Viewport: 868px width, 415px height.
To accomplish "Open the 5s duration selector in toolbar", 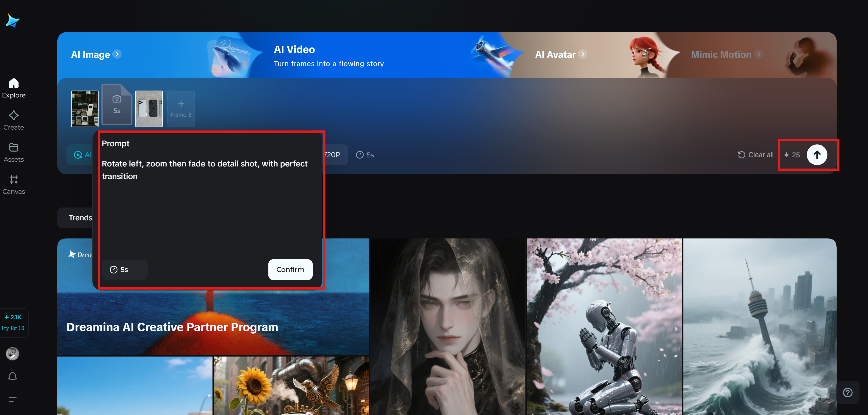I will (365, 155).
